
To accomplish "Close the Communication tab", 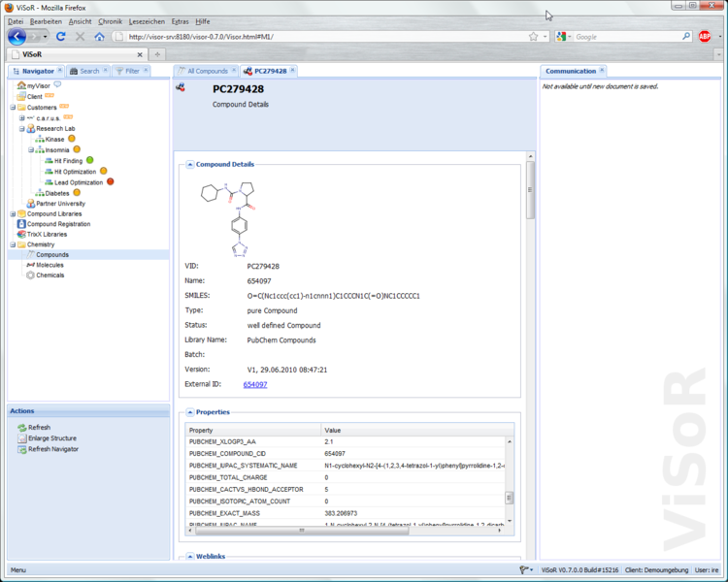I will pos(602,70).
